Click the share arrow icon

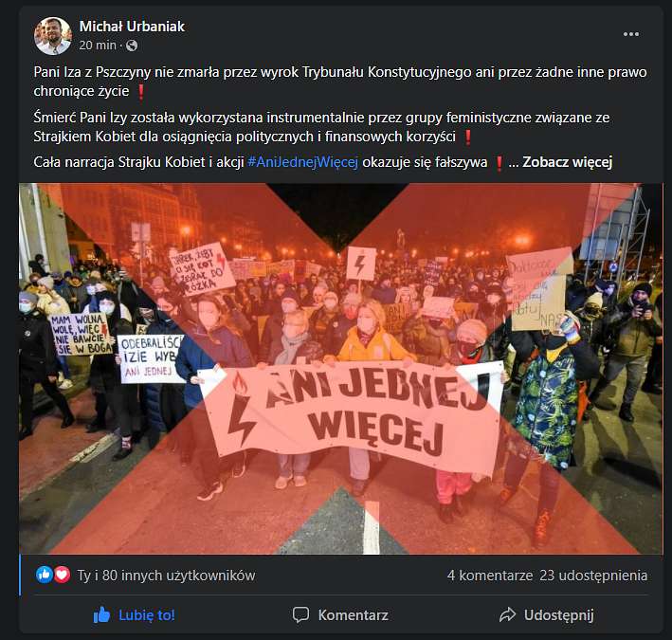[x=507, y=614]
